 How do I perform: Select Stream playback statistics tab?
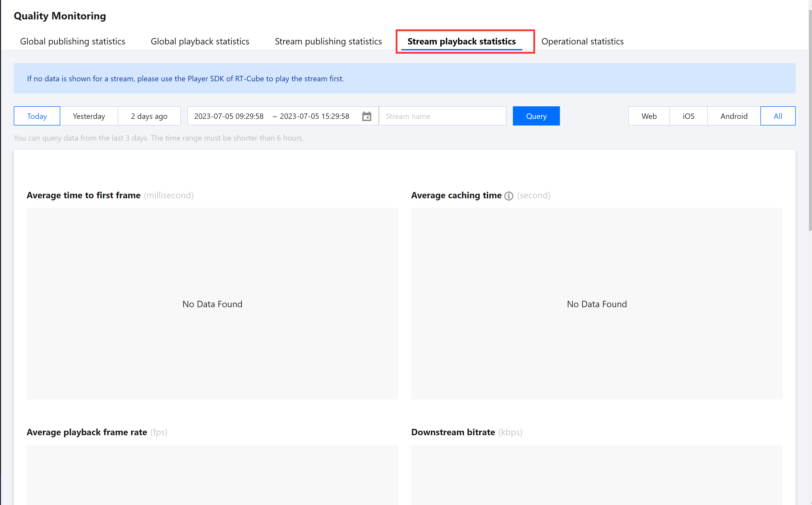tap(461, 41)
